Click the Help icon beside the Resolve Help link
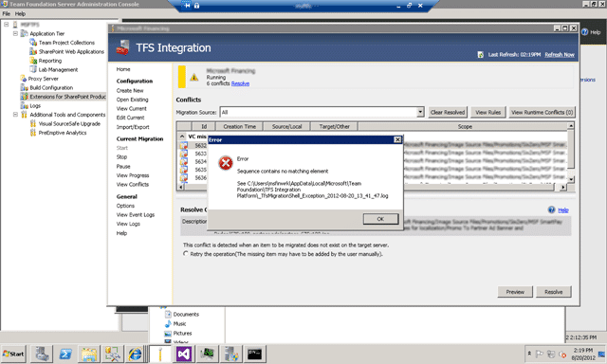The width and height of the screenshot is (607, 364). tap(552, 209)
